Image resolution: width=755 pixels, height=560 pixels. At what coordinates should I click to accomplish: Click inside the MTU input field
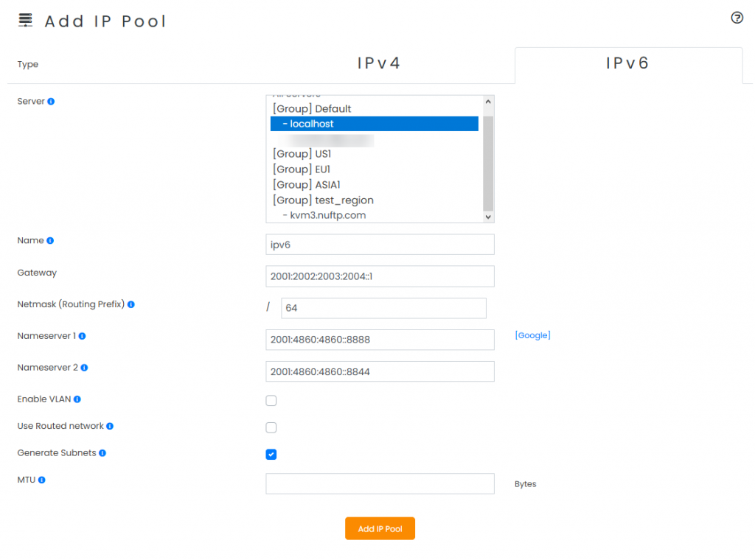[380, 483]
